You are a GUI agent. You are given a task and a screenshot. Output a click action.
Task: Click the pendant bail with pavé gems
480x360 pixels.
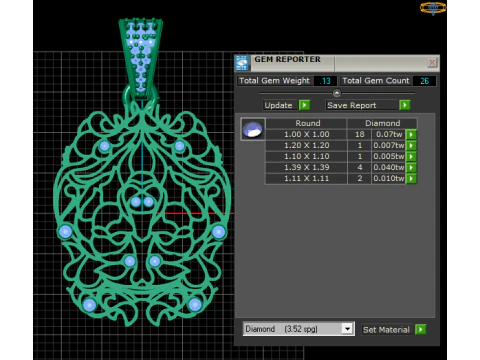click(x=141, y=58)
